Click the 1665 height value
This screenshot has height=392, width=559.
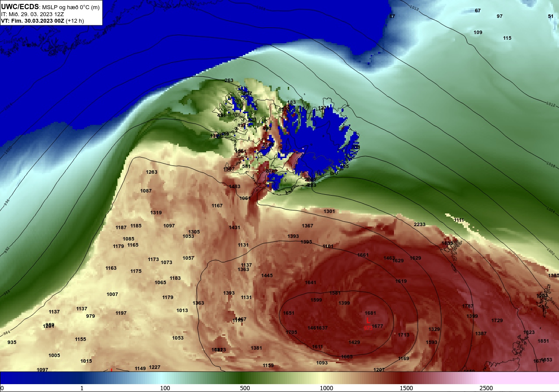pos(347,357)
